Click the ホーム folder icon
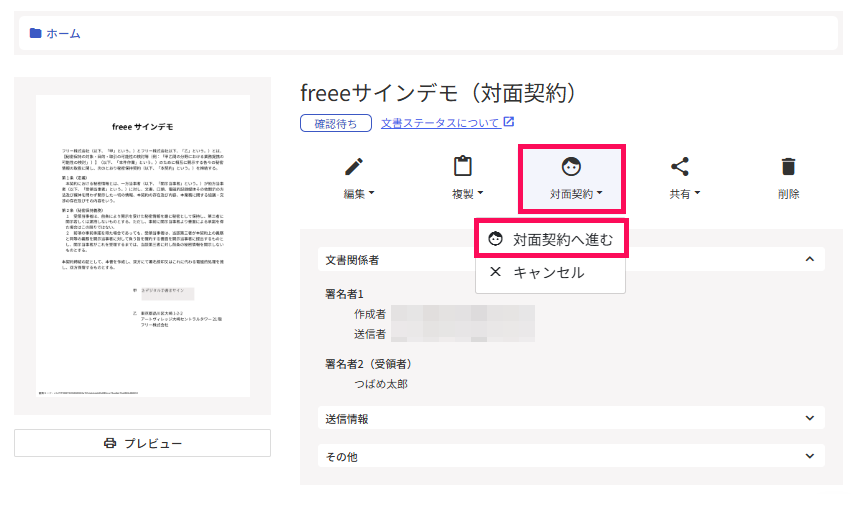The height and width of the screenshot is (522, 858). [x=36, y=33]
